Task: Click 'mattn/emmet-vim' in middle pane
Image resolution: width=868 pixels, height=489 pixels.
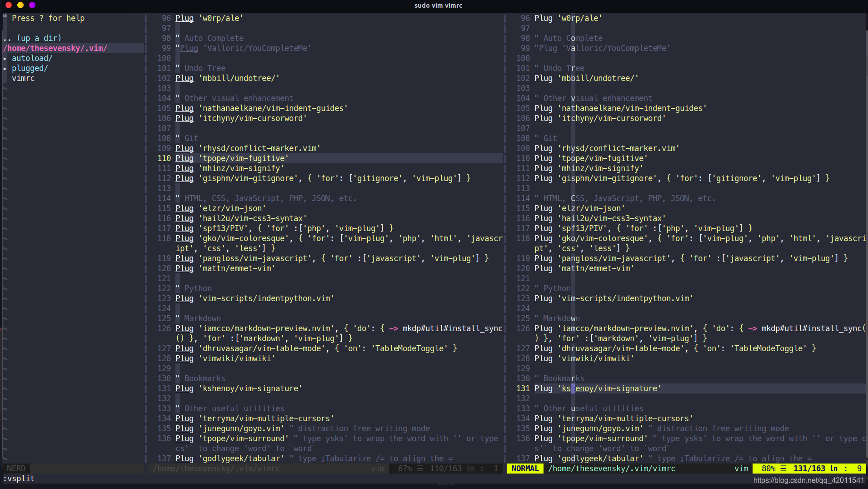Action: pos(237,268)
